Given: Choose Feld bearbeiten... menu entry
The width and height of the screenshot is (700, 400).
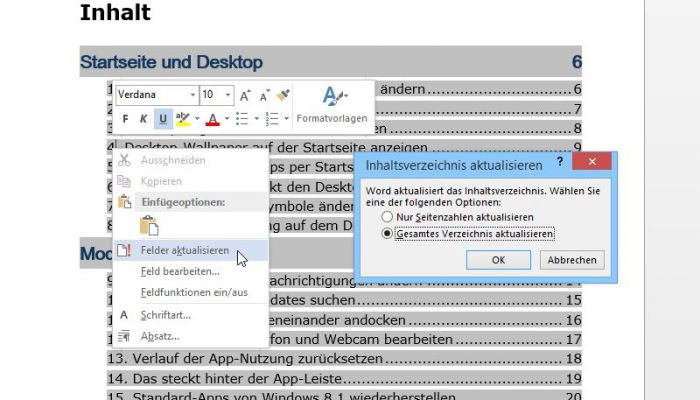Looking at the screenshot, I should [x=191, y=271].
